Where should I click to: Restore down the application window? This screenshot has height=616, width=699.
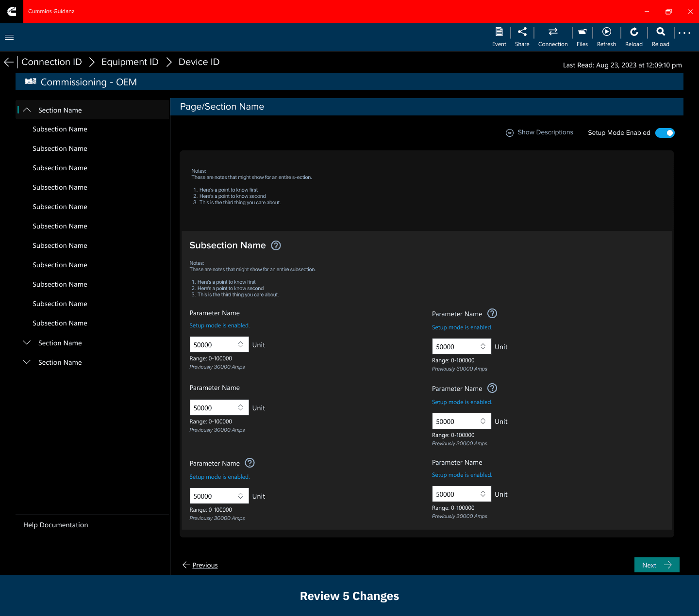pyautogui.click(x=668, y=12)
